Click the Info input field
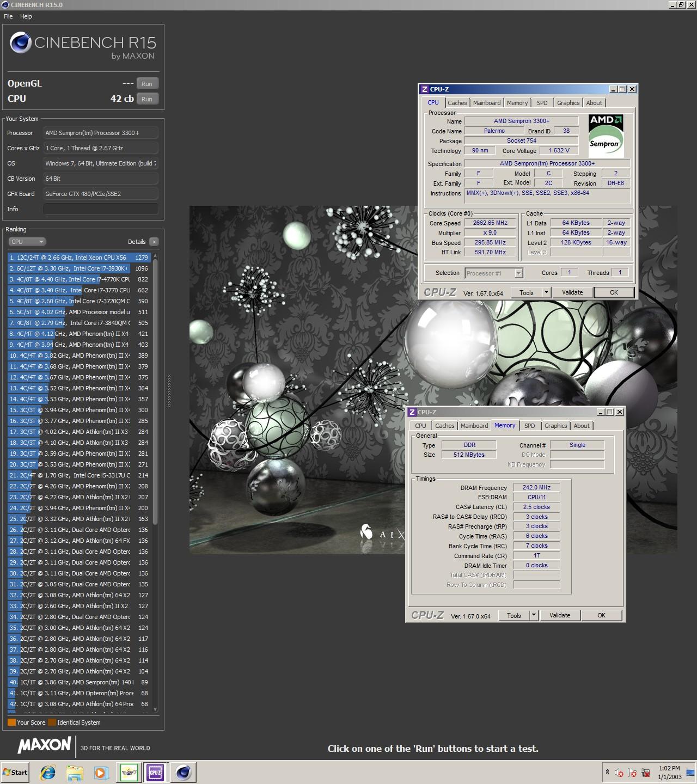This screenshot has height=784, width=697. [101, 209]
